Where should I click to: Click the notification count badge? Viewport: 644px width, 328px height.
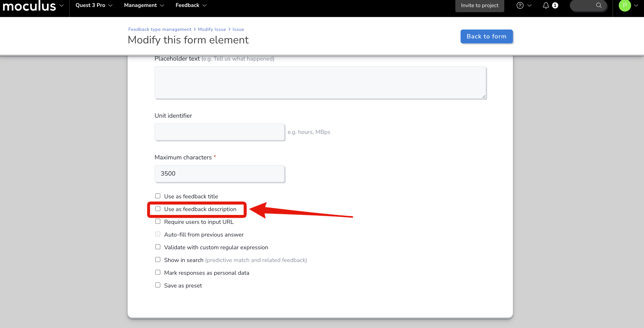pyautogui.click(x=555, y=5)
